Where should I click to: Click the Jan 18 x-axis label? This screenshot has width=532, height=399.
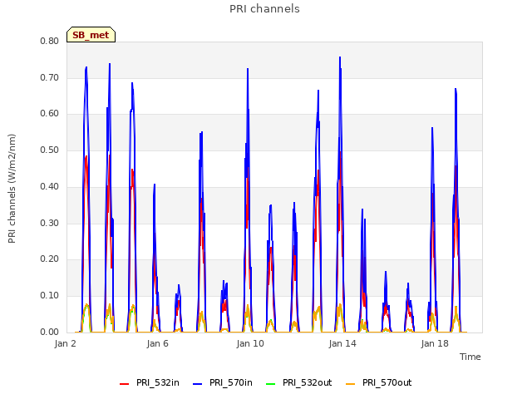click(435, 343)
